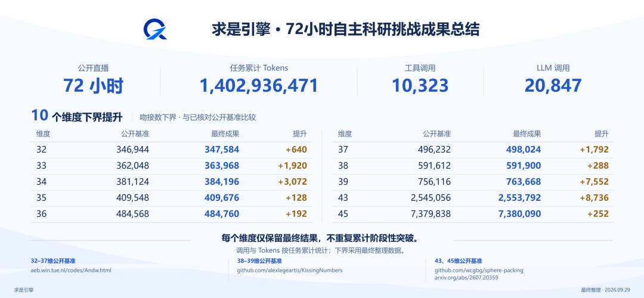Click final result 7,380,090

click(519, 214)
